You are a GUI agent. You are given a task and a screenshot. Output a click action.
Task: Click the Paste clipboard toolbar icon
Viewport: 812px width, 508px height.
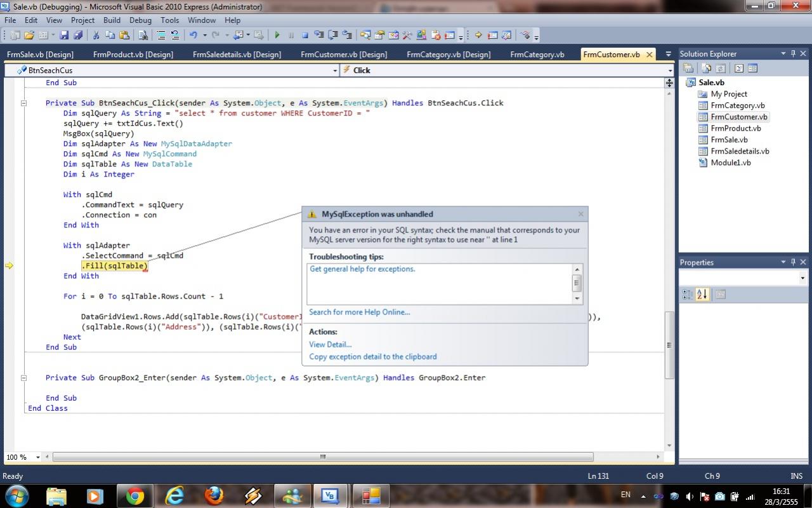[x=124, y=36]
